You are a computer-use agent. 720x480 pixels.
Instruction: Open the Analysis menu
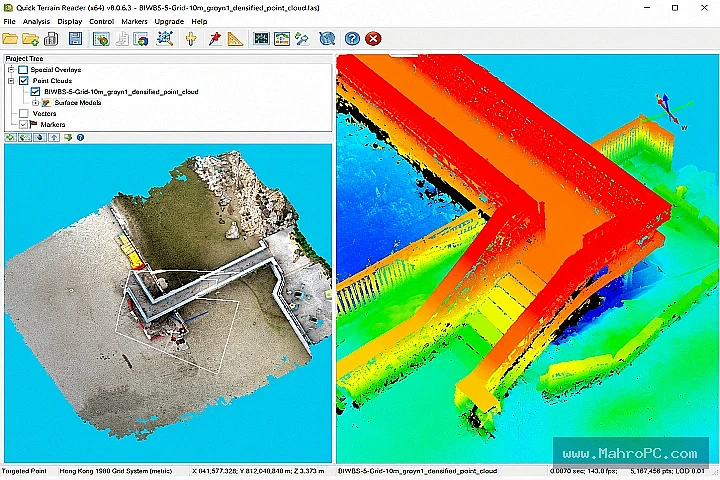(x=36, y=22)
